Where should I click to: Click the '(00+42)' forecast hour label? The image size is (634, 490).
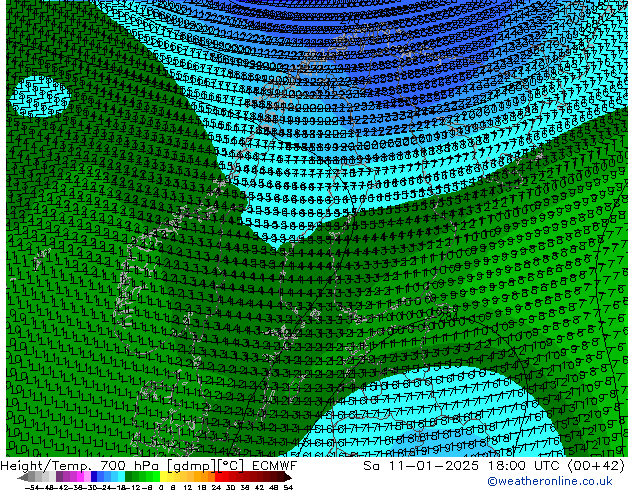coord(597,466)
